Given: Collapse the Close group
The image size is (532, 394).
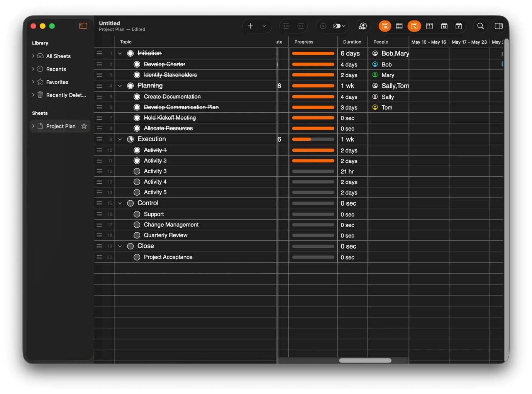Looking at the screenshot, I should 120,246.
